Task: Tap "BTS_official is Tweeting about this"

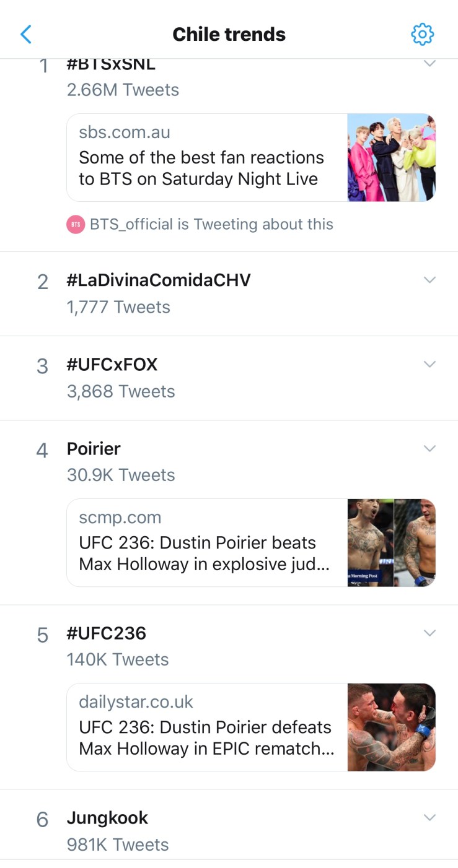Action: coord(211,225)
